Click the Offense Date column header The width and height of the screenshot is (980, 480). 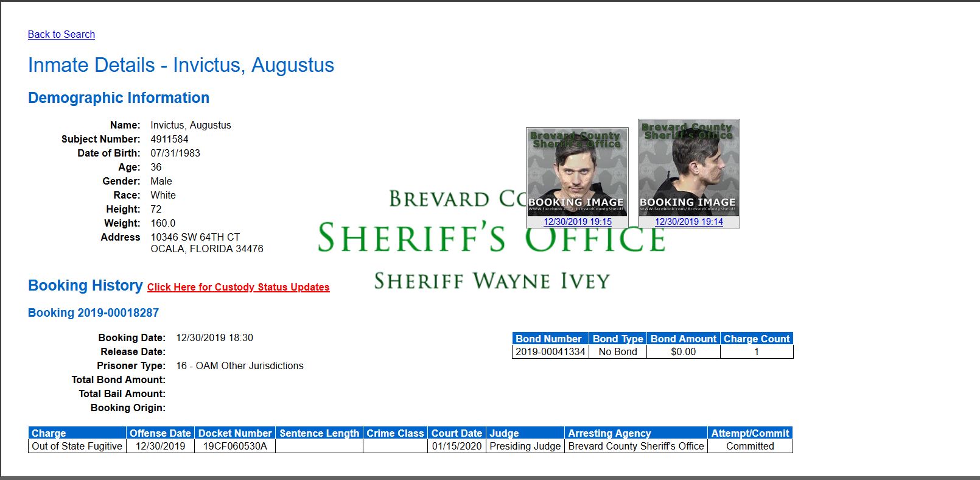(160, 433)
